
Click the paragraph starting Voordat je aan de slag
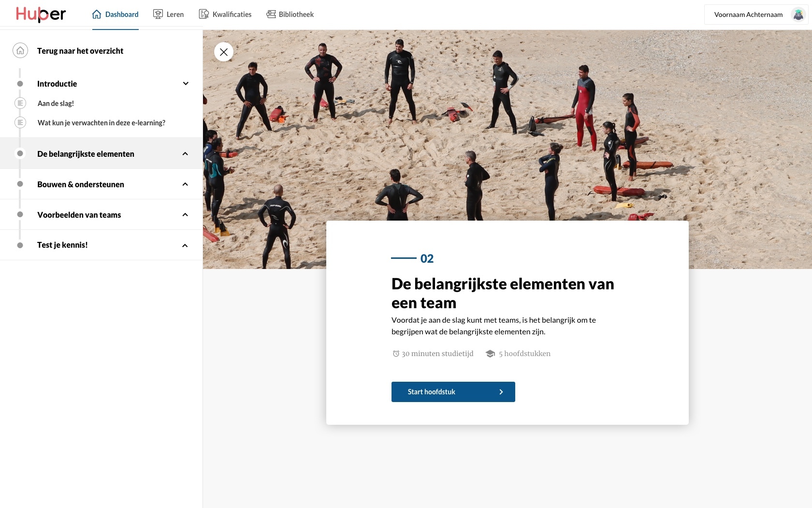coord(493,326)
